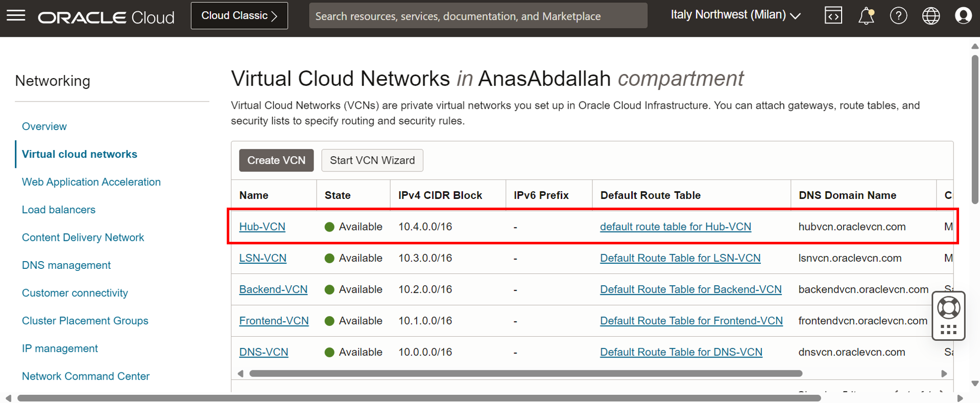The height and width of the screenshot is (403, 980).
Task: Open the Frontend-VCN link
Action: (x=274, y=321)
